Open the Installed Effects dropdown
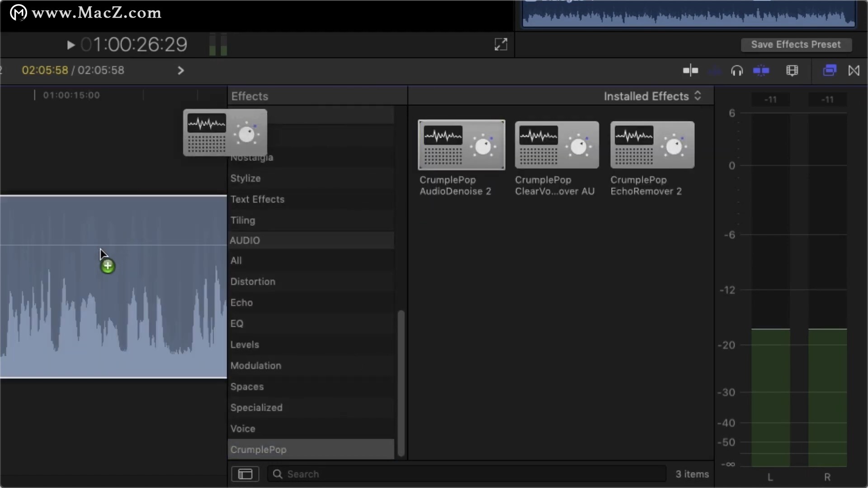Screen dimensions: 868x488 pyautogui.click(x=652, y=96)
